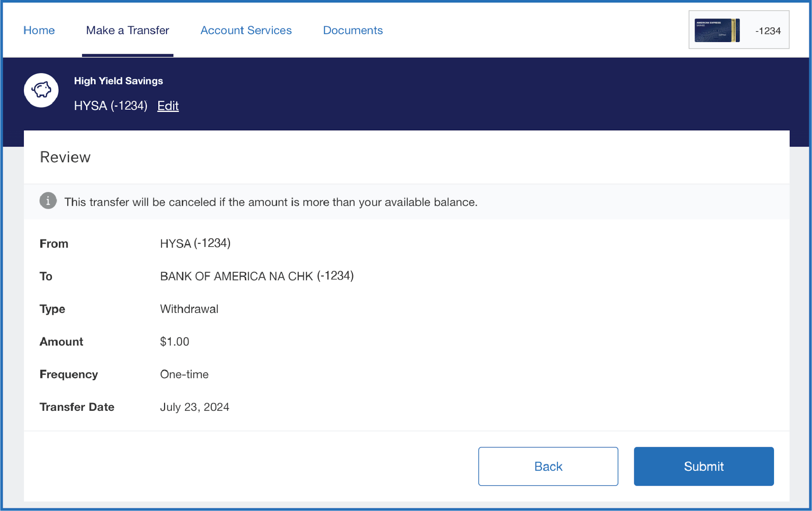Click the transfer cancellation notice text
812x511 pixels.
(x=270, y=202)
